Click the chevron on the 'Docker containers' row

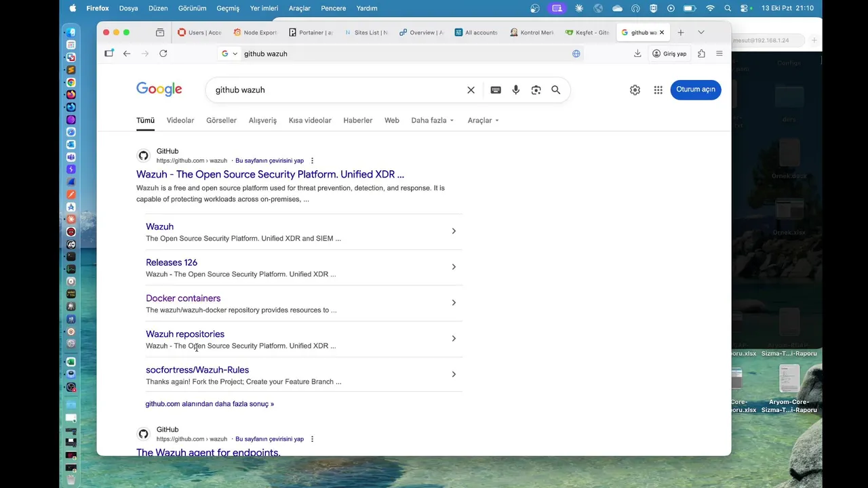(454, 303)
